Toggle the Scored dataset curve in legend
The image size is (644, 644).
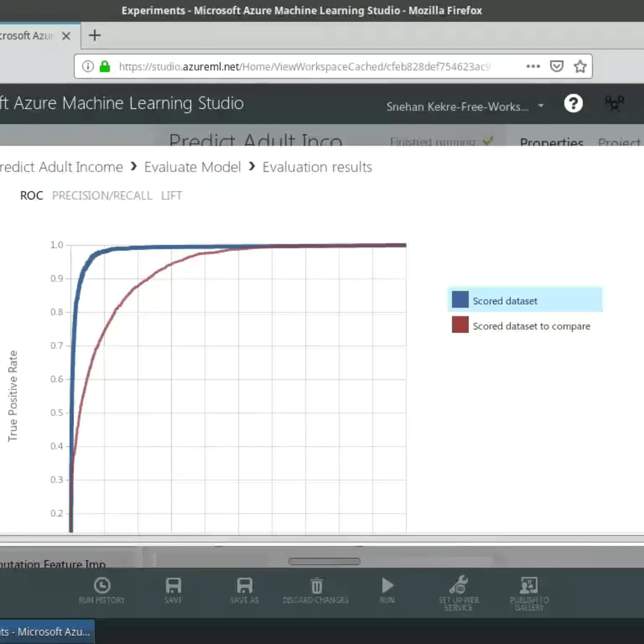click(x=504, y=301)
